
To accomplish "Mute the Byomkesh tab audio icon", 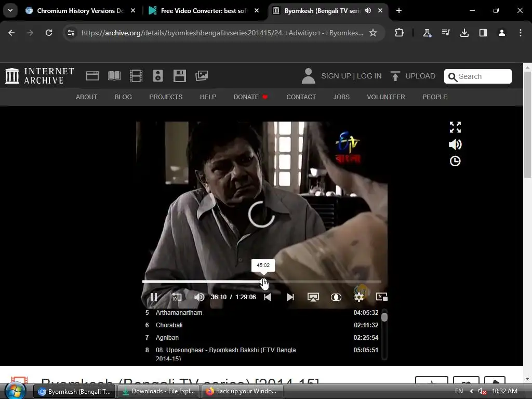I will pyautogui.click(x=368, y=10).
